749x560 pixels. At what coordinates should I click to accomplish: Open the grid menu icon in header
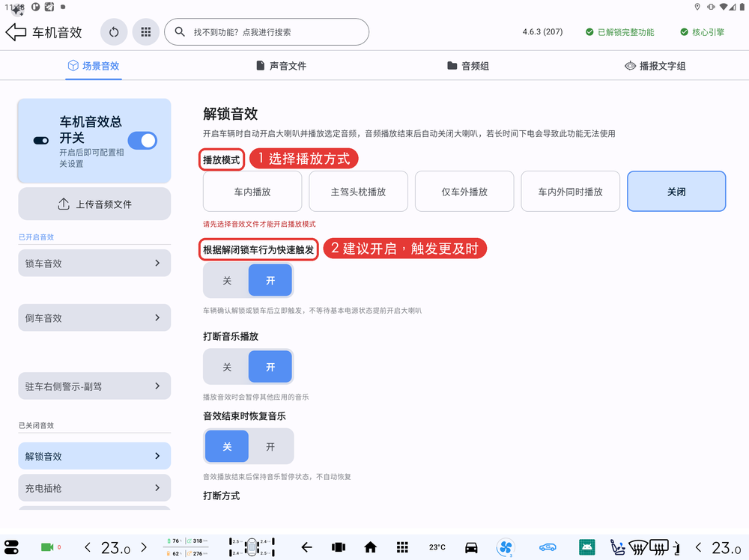point(146,32)
